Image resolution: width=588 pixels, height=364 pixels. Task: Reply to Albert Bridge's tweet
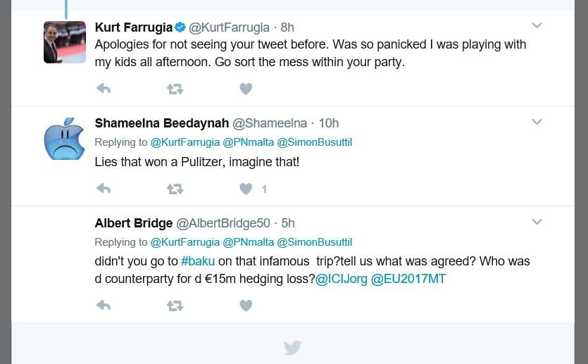[x=104, y=305]
